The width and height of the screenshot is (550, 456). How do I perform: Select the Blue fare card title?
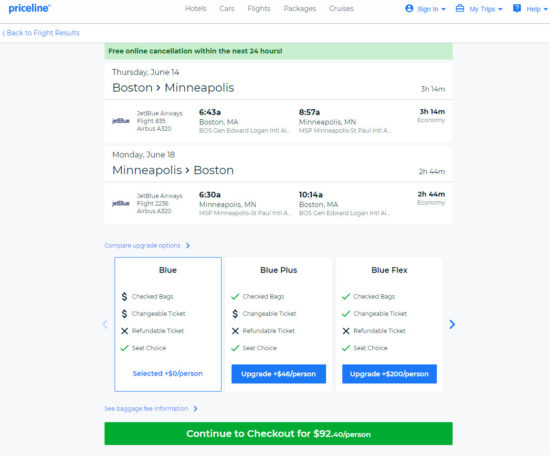[168, 270]
